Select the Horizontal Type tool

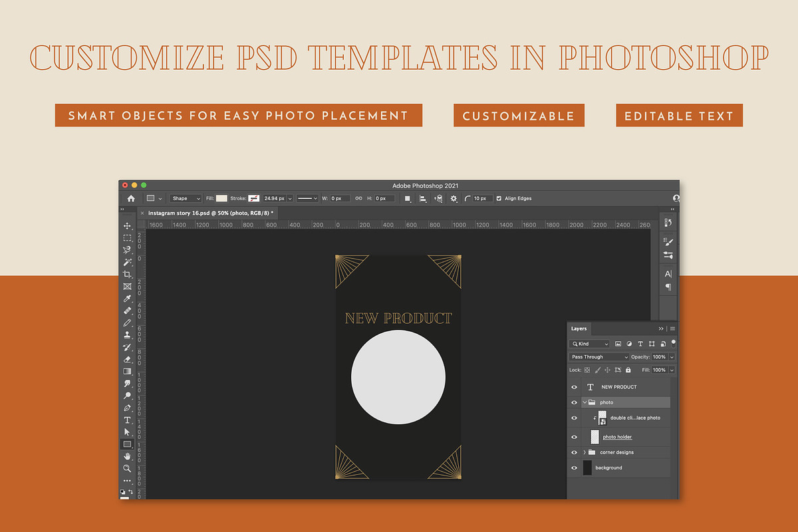[127, 420]
